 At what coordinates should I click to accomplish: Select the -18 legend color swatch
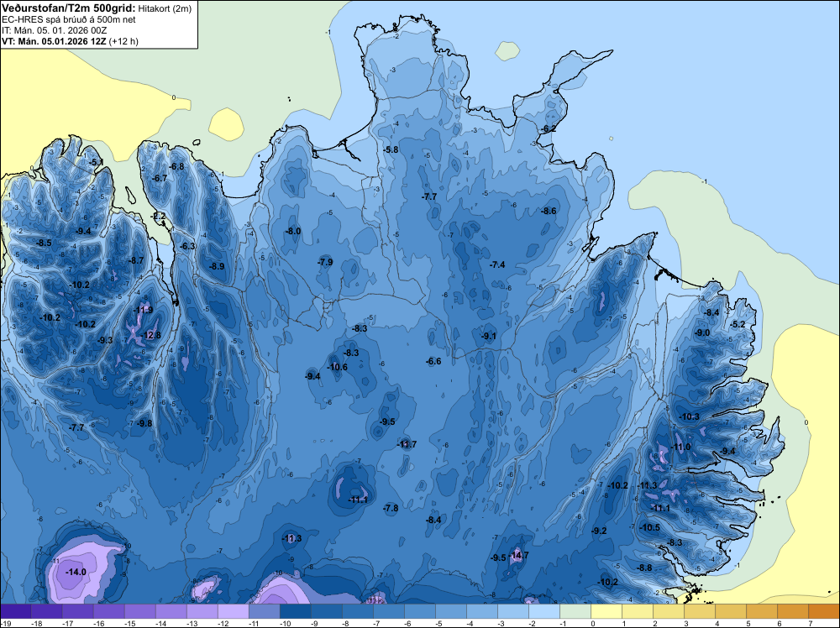46,611
